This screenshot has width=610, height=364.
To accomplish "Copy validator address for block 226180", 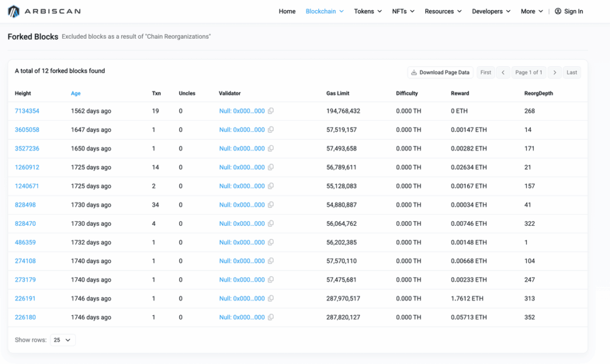I will [271, 317].
